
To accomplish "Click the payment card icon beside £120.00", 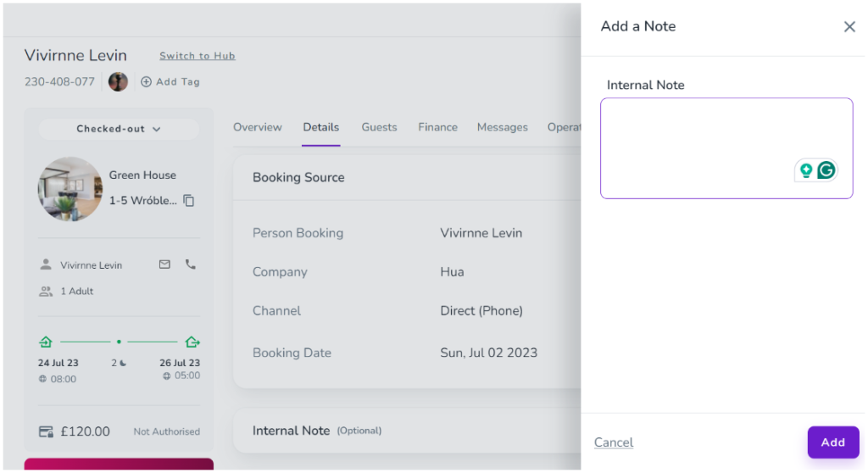I will point(47,431).
